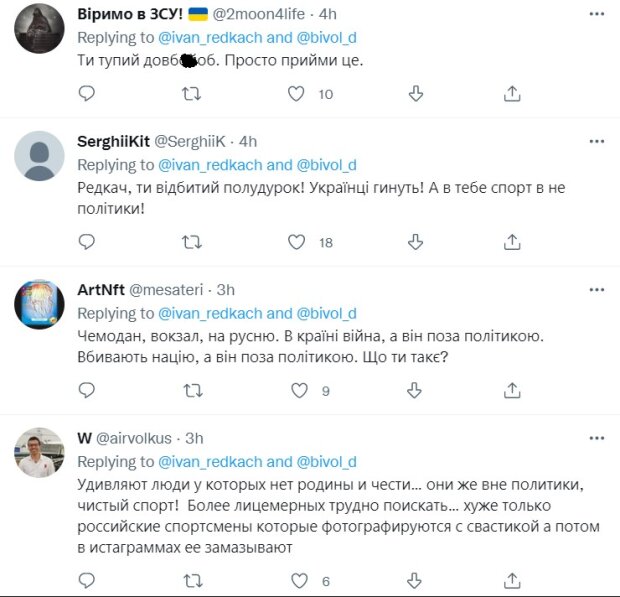Open more options for the SerghiiKit tweet
The height and width of the screenshot is (597, 620).
click(596, 140)
